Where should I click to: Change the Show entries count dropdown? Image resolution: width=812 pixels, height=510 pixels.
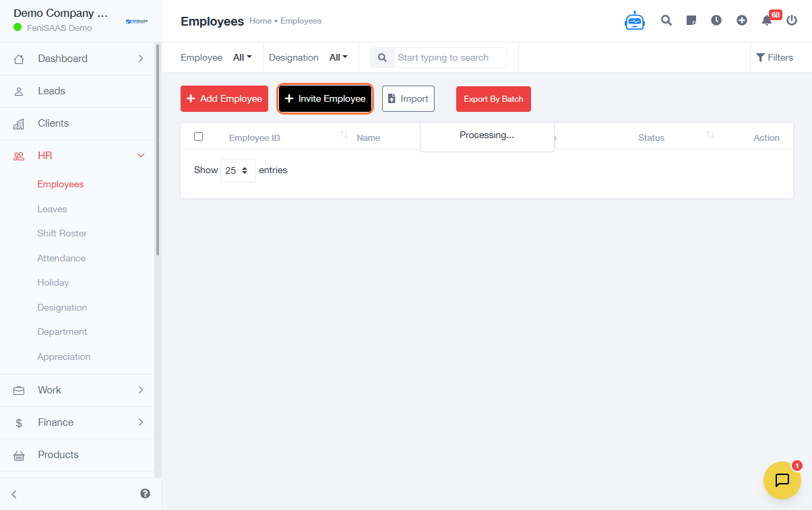(x=238, y=170)
